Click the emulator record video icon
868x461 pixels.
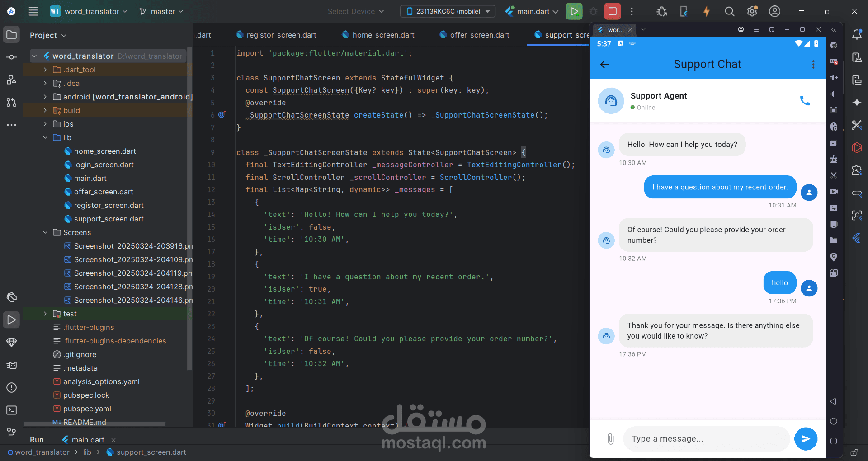click(834, 192)
